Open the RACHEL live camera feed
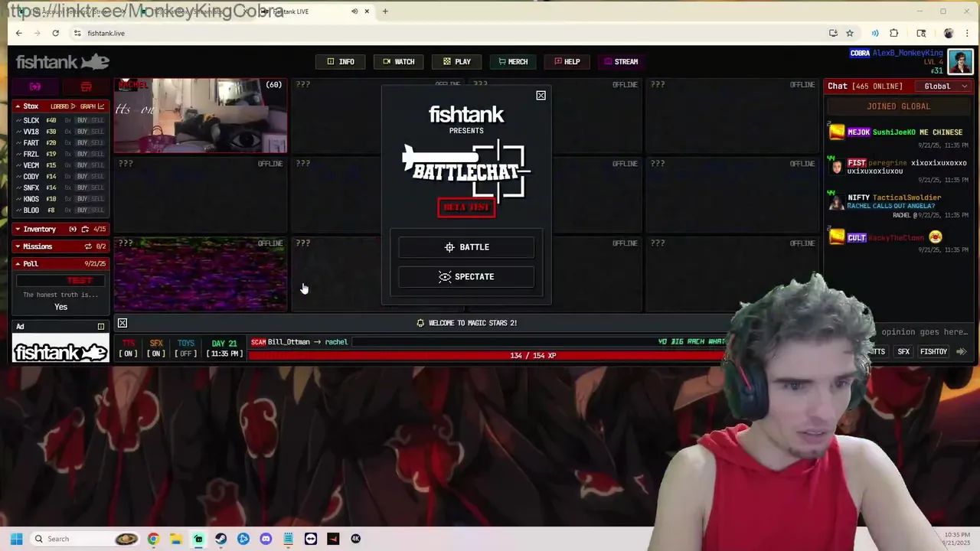980x551 pixels. click(x=201, y=116)
